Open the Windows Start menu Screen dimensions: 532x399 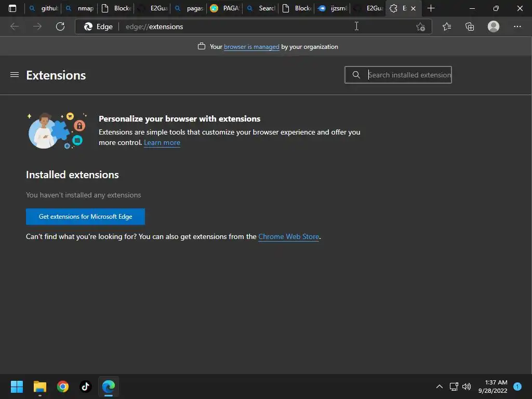point(17,387)
